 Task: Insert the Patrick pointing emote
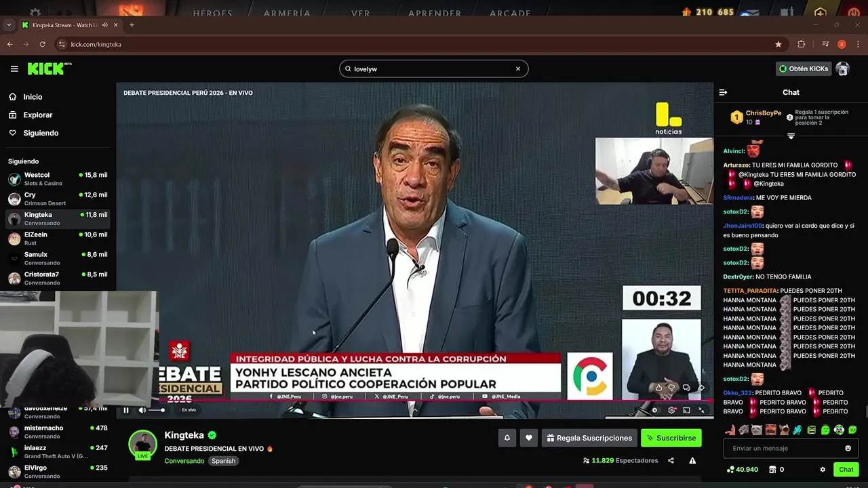tap(730, 430)
